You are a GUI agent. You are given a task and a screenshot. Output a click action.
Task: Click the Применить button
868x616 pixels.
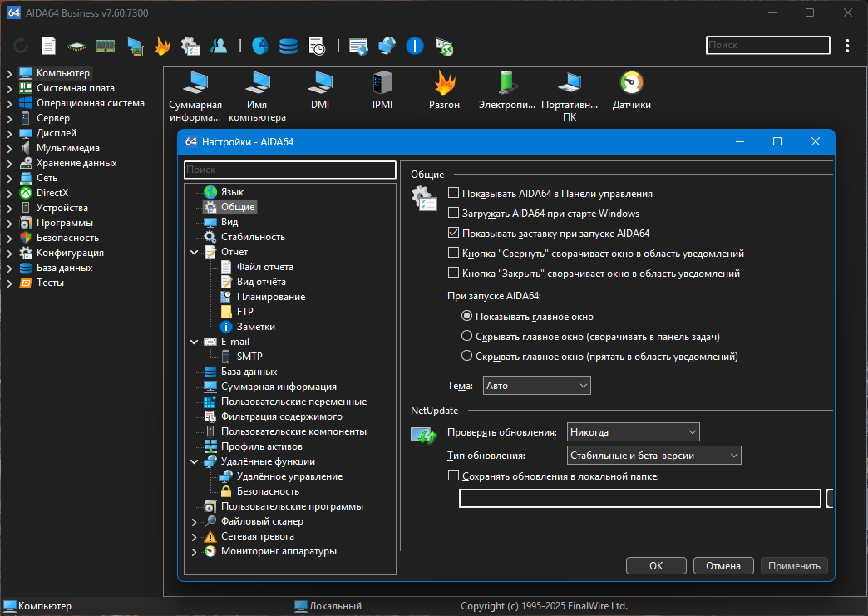pyautogui.click(x=794, y=565)
